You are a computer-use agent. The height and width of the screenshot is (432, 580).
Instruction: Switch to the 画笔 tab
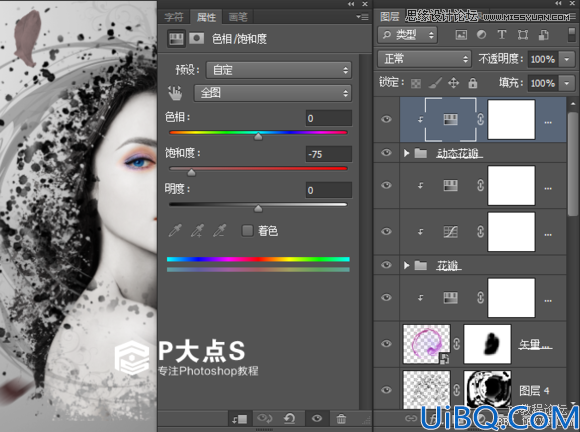[x=238, y=17]
